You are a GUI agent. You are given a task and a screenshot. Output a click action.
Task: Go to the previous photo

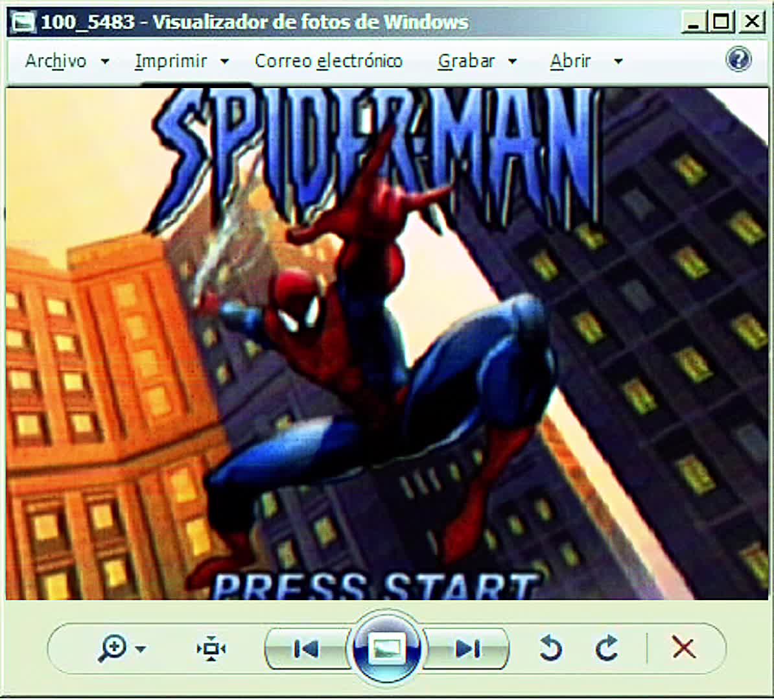307,649
